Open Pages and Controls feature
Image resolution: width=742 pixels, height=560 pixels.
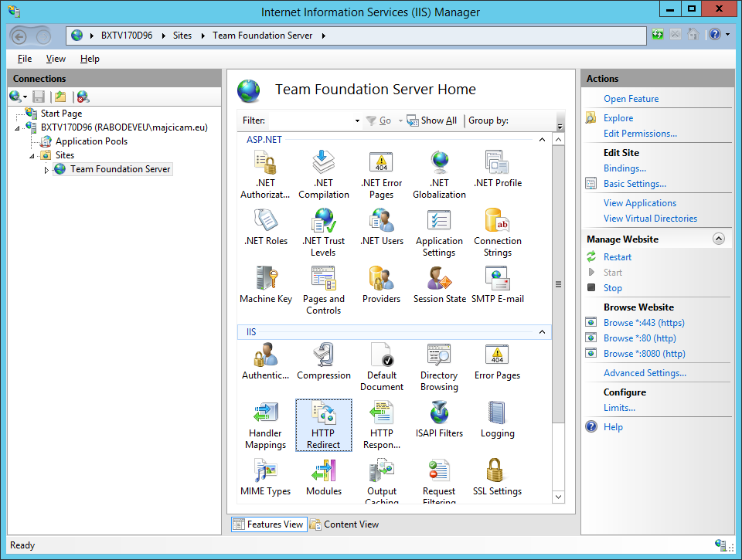[x=324, y=291]
